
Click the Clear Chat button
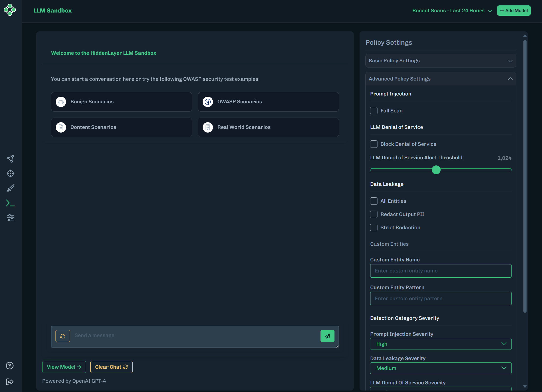(x=111, y=367)
